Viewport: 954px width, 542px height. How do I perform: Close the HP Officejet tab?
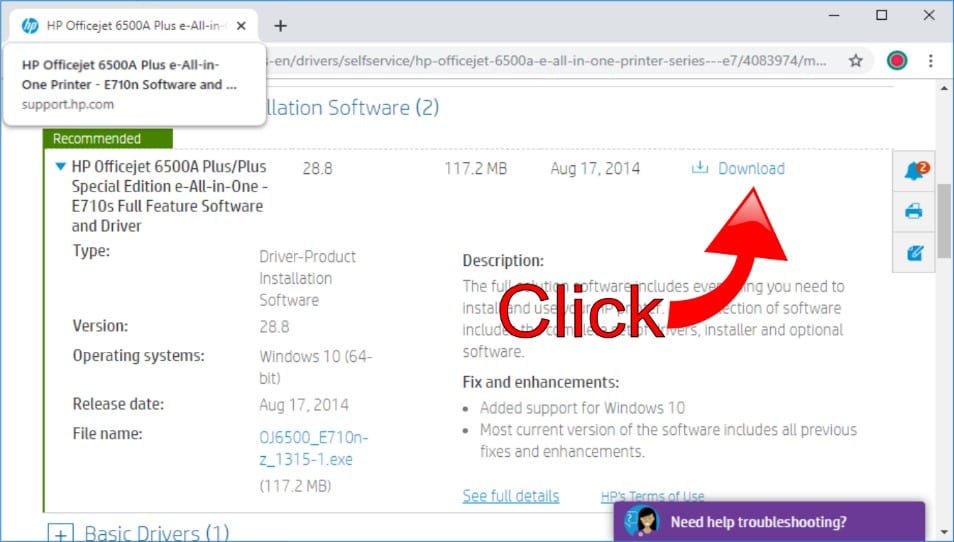(241, 26)
